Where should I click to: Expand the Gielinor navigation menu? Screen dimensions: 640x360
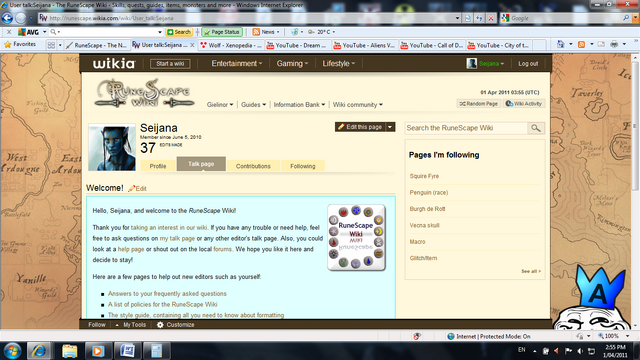220,104
